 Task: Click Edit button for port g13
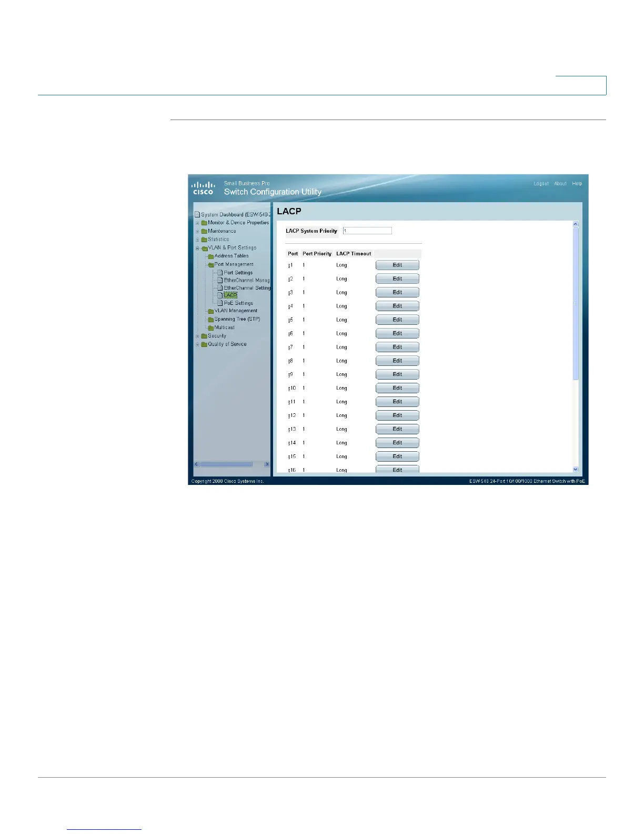(x=397, y=430)
